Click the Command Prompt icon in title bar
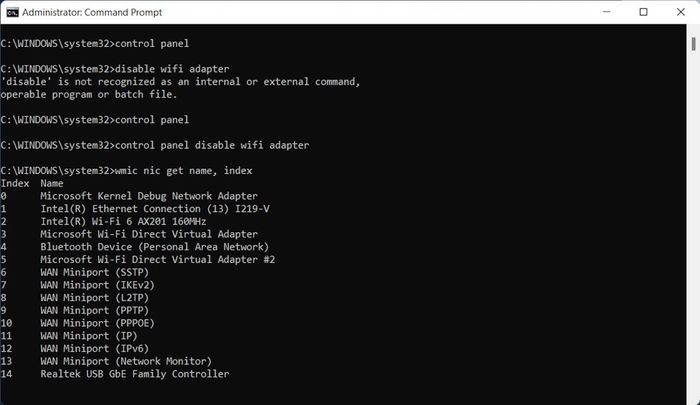700x405 pixels. 12,13
